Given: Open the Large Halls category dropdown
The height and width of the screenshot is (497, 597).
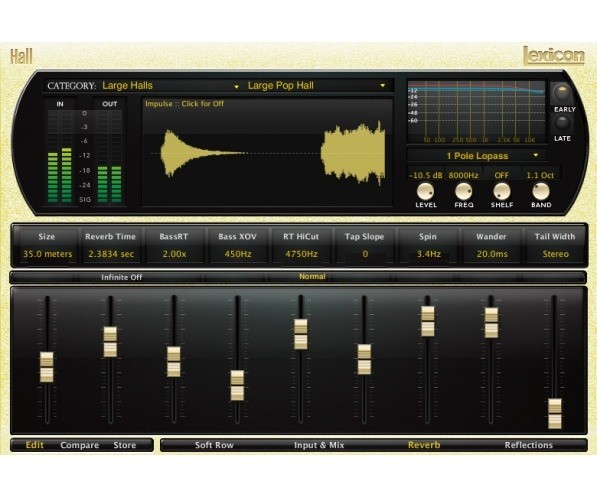Looking at the screenshot, I should pyautogui.click(x=170, y=86).
